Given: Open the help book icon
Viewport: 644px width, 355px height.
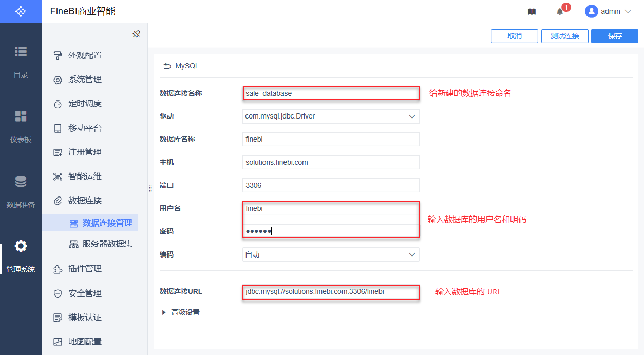Looking at the screenshot, I should point(532,11).
